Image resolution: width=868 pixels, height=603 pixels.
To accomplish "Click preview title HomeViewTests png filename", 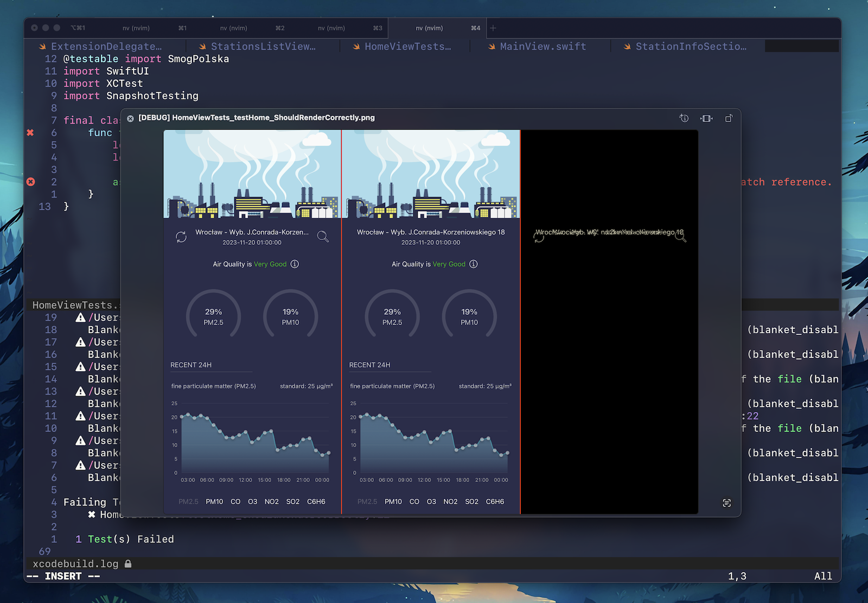I will tap(257, 118).
